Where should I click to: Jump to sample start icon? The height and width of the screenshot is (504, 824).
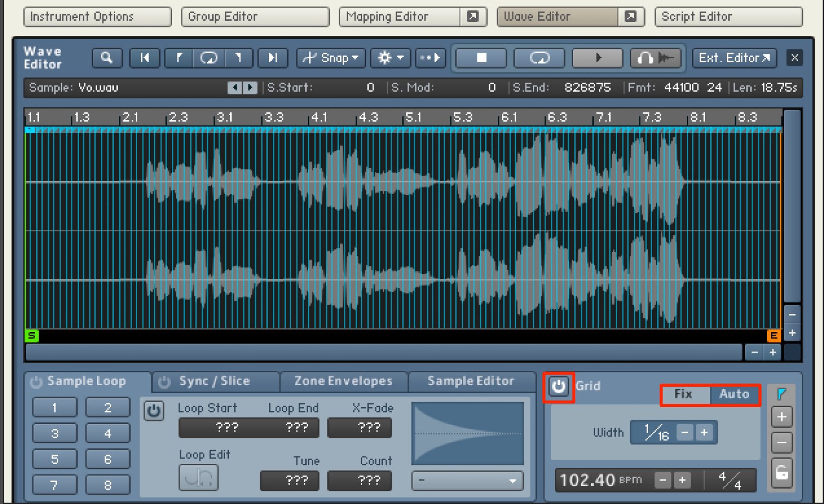145,58
